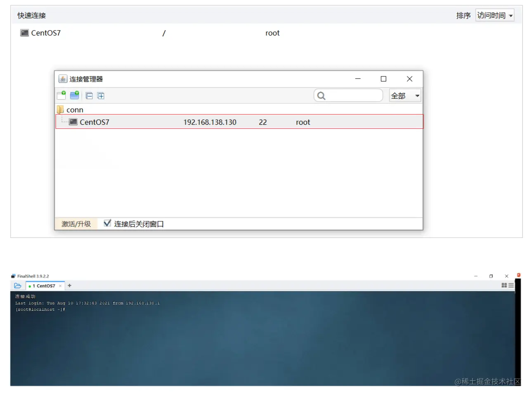Restore the FinalShell window size
532x397 pixels.
pyautogui.click(x=491, y=276)
